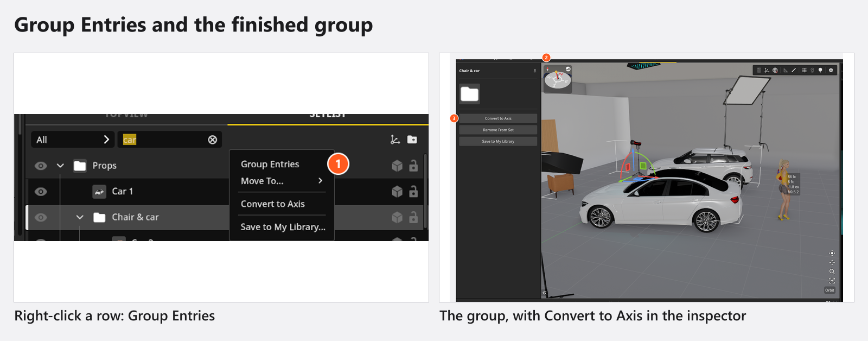Select the Car 1 row in the setlist
Screen dimensions: 868x341
tap(127, 191)
